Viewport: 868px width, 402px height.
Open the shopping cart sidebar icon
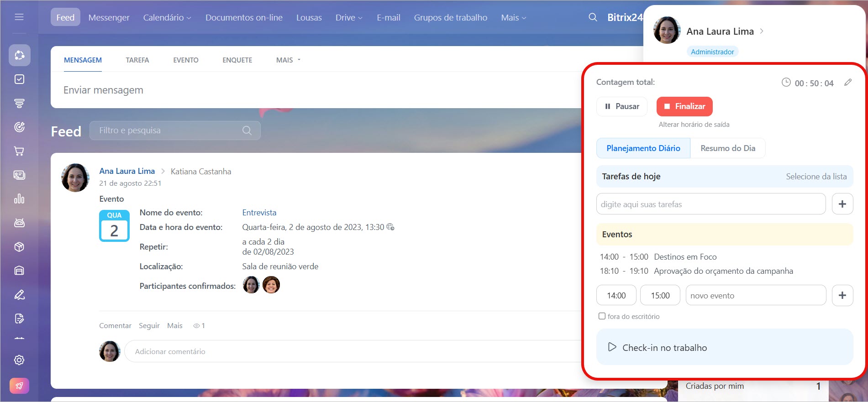point(19,151)
